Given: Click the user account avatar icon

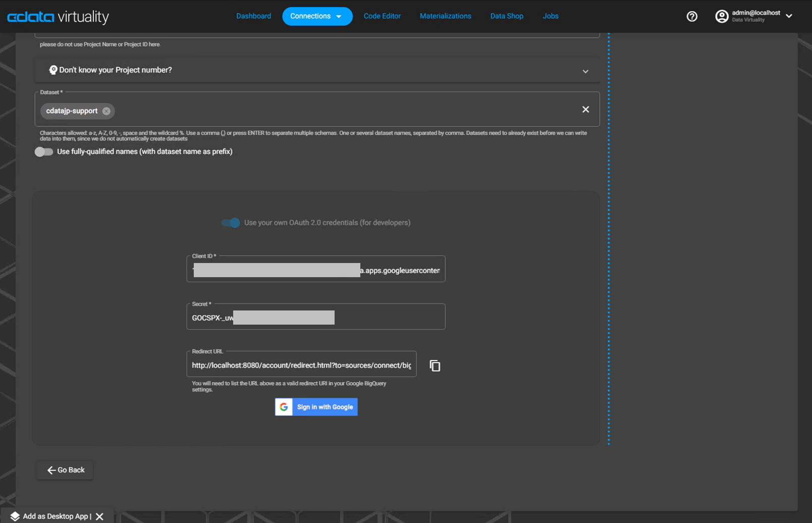Looking at the screenshot, I should [x=722, y=16].
